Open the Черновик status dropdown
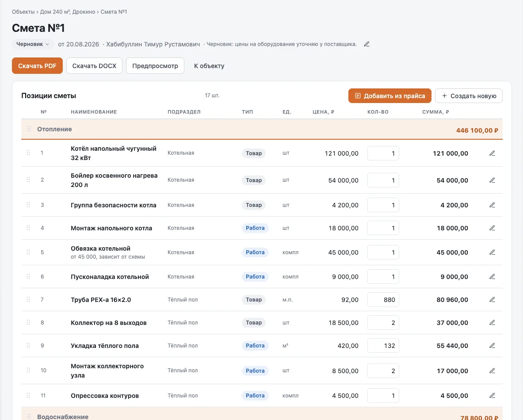 (33, 44)
